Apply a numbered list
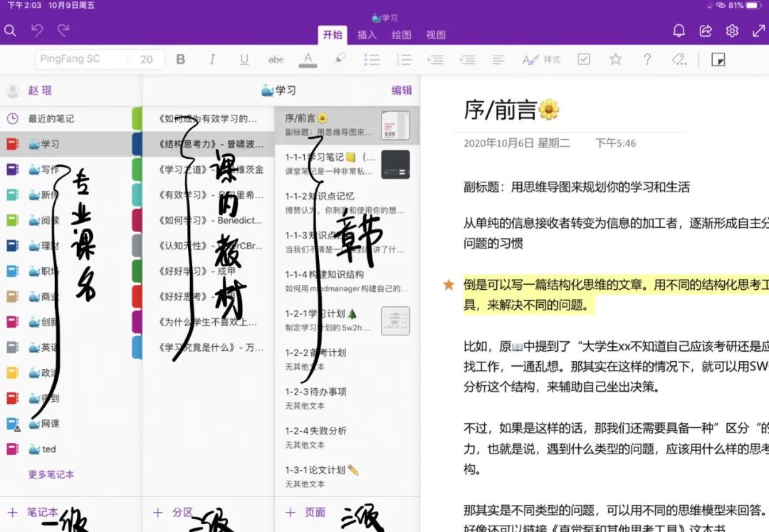 [404, 59]
